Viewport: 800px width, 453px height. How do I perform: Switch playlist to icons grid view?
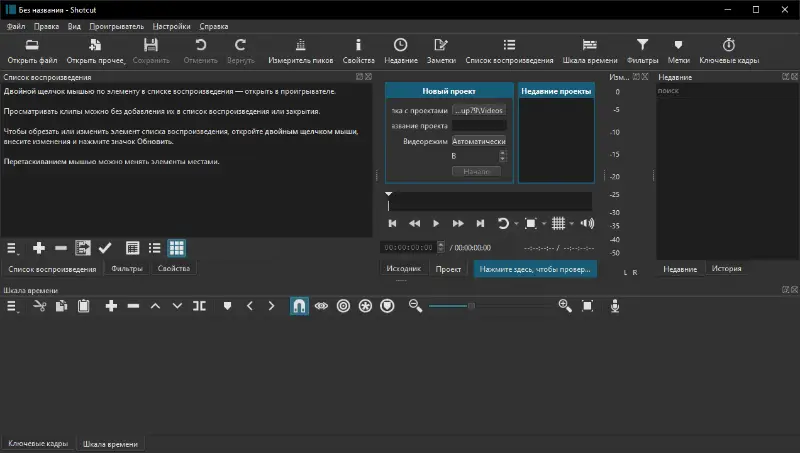(177, 248)
